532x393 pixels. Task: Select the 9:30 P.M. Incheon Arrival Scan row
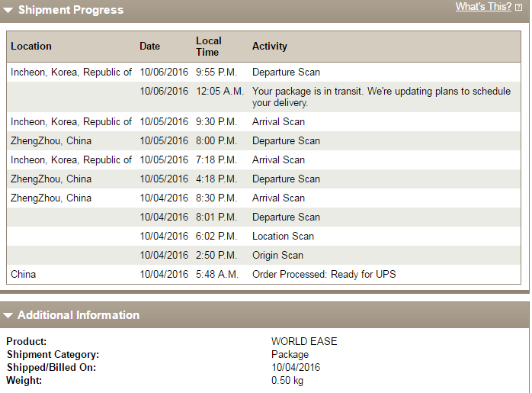click(278, 121)
